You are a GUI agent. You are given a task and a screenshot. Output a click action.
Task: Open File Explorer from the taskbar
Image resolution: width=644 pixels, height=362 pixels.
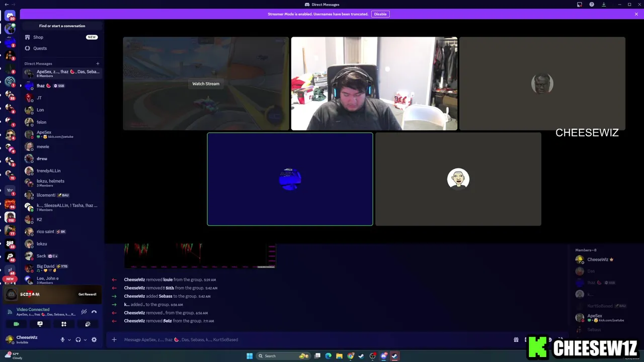tap(340, 356)
